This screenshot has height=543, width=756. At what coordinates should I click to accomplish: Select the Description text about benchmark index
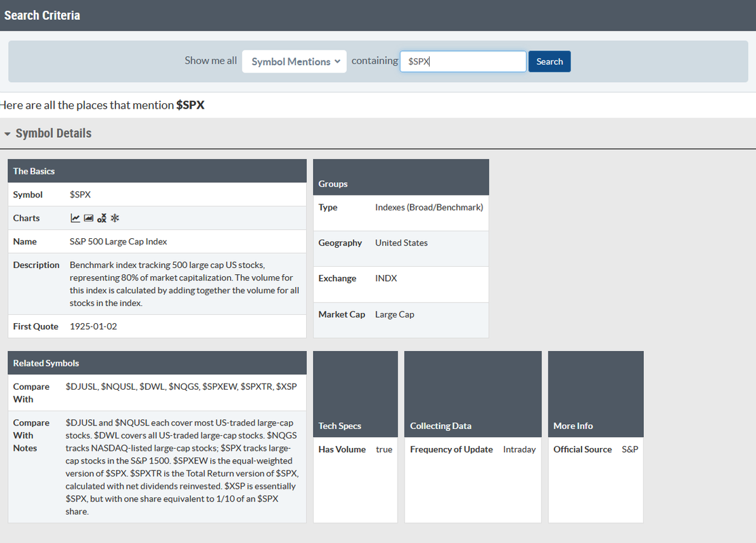pyautogui.click(x=184, y=284)
